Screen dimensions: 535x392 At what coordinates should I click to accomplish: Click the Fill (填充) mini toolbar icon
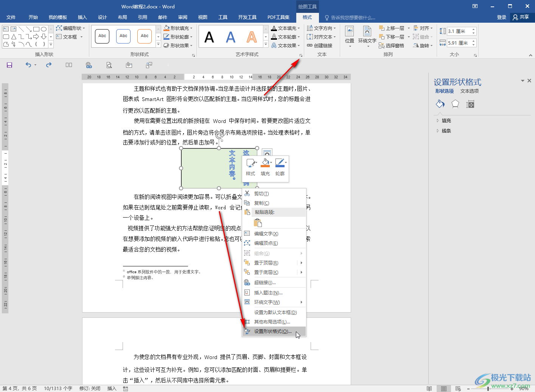click(x=266, y=167)
